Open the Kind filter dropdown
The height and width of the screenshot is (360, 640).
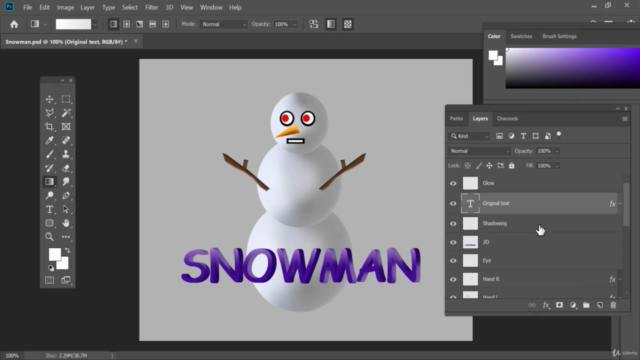click(469, 136)
